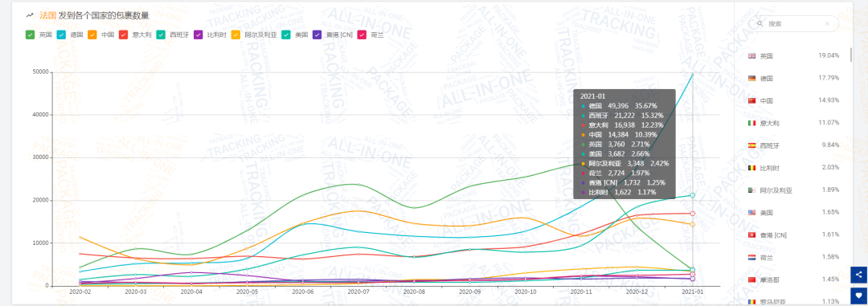Click the 2020-12 x-axis label
This screenshot has height=306, width=868.
[637, 292]
